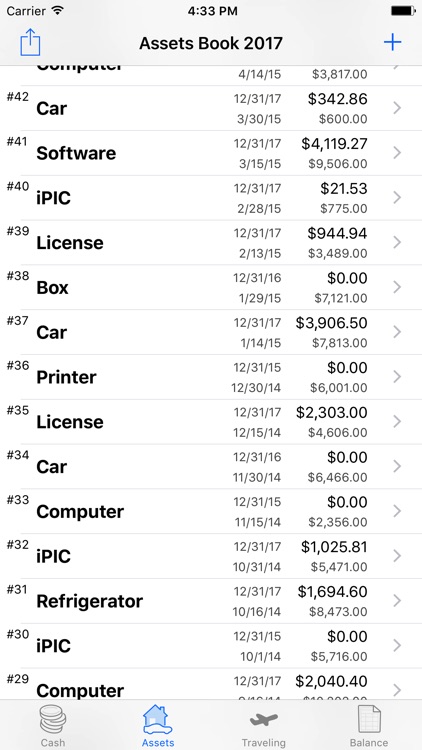Select the #33 Computer asset row
The width and height of the screenshot is (422, 750).
[x=211, y=511]
